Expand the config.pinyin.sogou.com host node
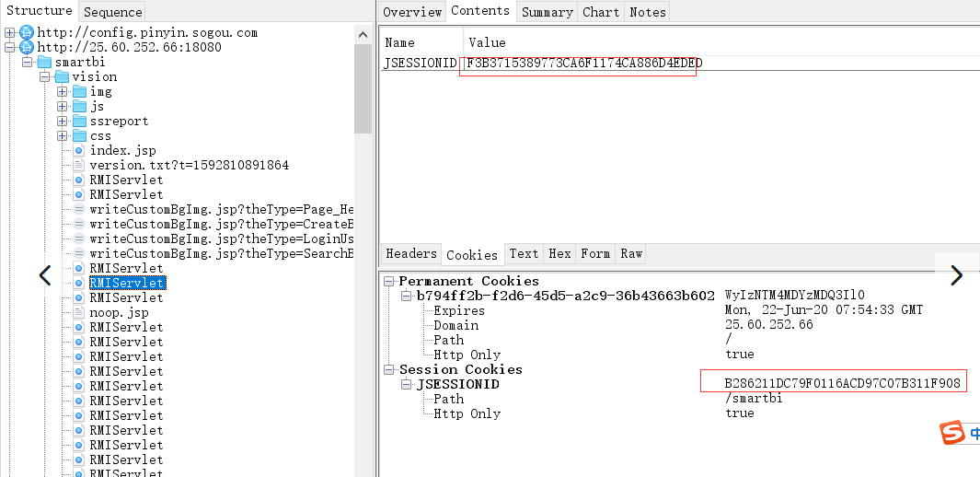 (x=10, y=32)
